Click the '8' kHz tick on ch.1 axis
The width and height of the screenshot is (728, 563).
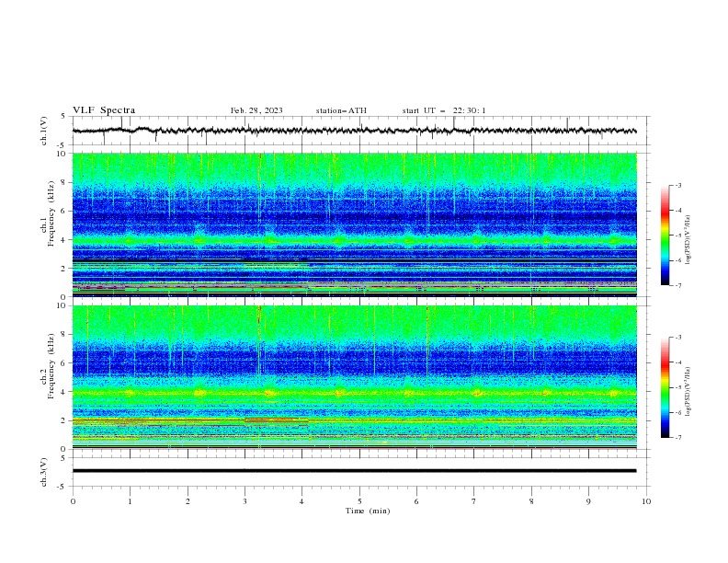65,182
